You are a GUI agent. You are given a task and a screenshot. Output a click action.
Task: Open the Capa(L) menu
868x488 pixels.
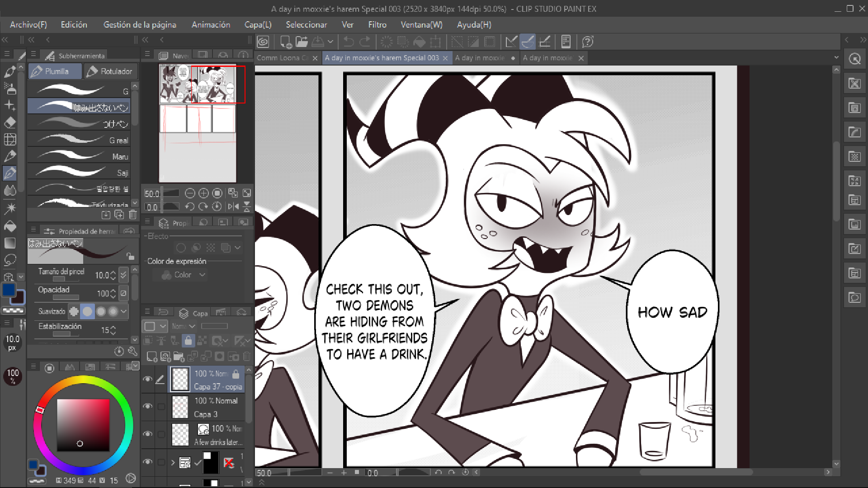point(258,25)
